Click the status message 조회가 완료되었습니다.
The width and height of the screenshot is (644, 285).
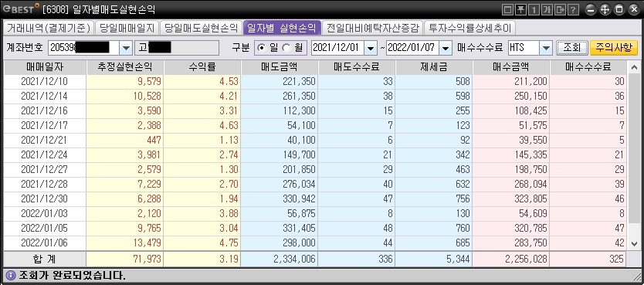coord(73,275)
